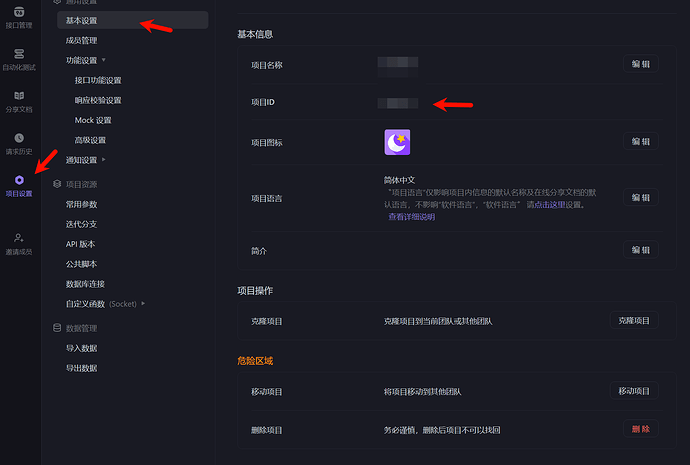Select 基本设置 menu item
The width and height of the screenshot is (690, 465).
pyautogui.click(x=132, y=20)
